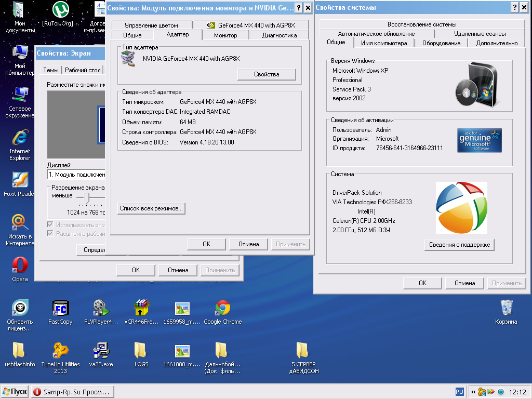
Task: Click the blue round tray icon near clock
Action: click(x=501, y=392)
